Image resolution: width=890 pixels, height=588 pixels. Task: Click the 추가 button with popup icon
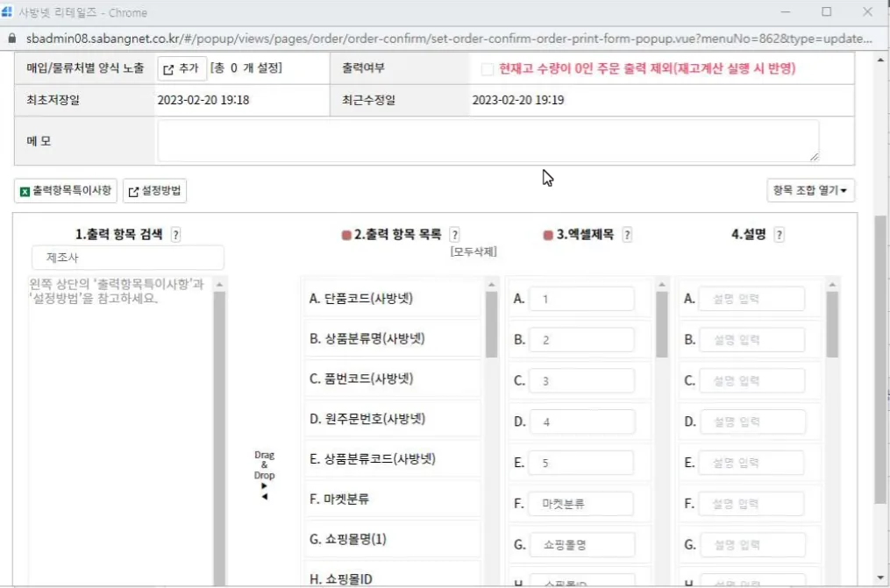181,68
